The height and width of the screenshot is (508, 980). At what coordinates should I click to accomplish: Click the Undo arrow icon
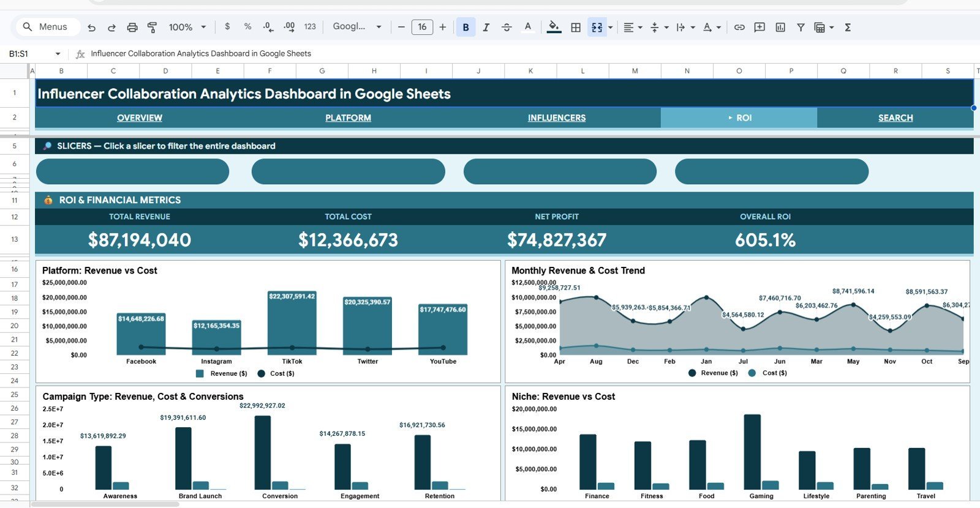tap(91, 27)
